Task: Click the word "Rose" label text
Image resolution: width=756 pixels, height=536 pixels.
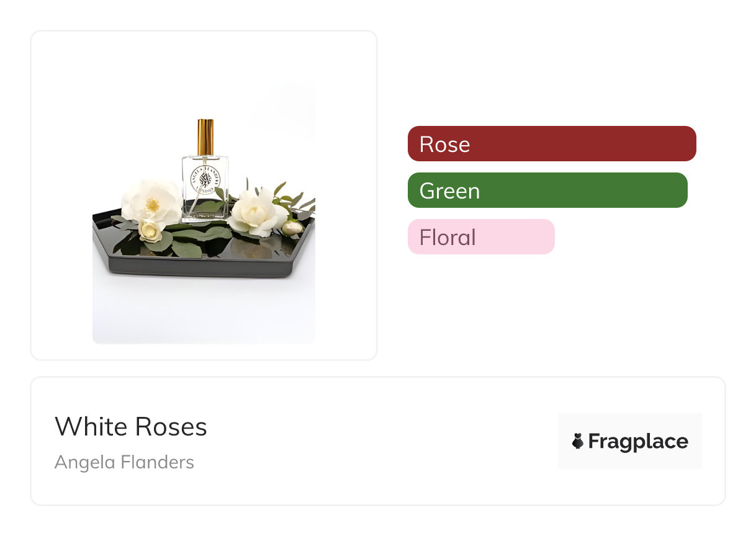Action: [445, 144]
